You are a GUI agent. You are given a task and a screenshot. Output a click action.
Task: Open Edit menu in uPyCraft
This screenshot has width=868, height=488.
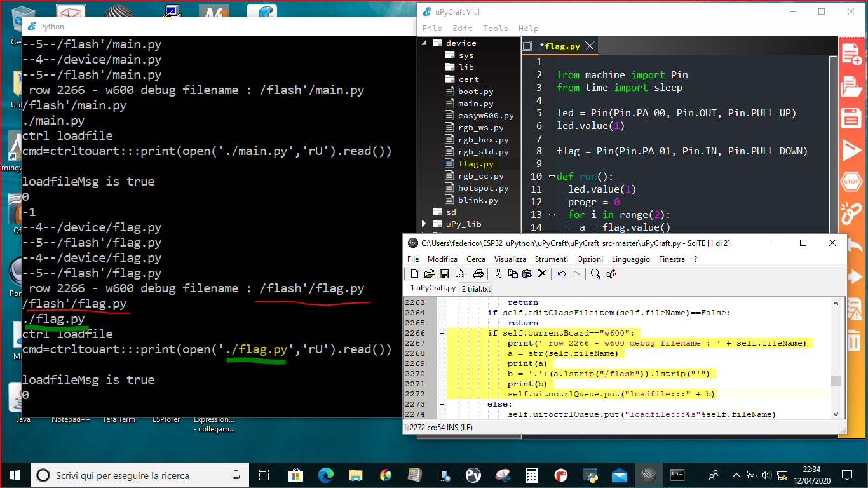point(463,28)
